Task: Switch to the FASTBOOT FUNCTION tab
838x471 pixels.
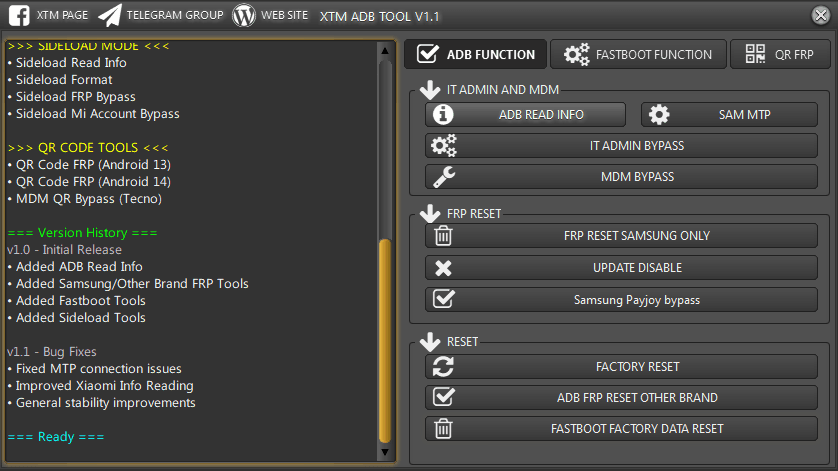Action: (x=638, y=54)
